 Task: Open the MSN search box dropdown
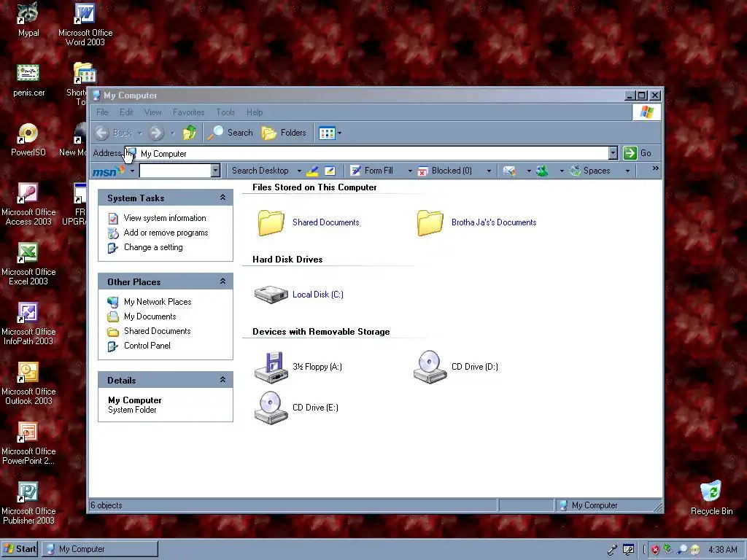(x=215, y=171)
